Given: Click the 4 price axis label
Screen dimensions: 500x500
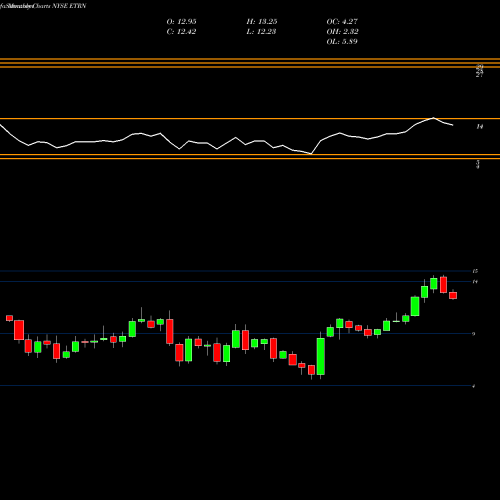Looking at the screenshot, I should 474,386.
